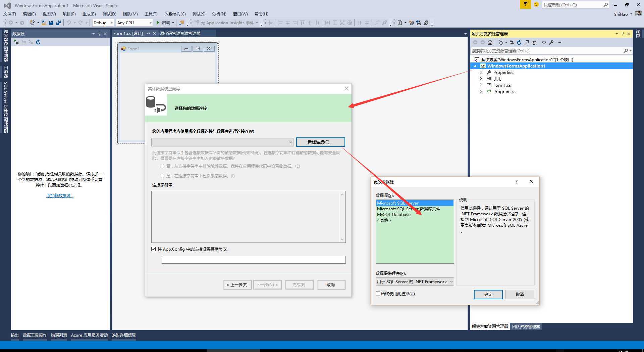The image size is (644, 352).
Task: Click the 新建连接(C)... button
Action: pyautogui.click(x=320, y=142)
